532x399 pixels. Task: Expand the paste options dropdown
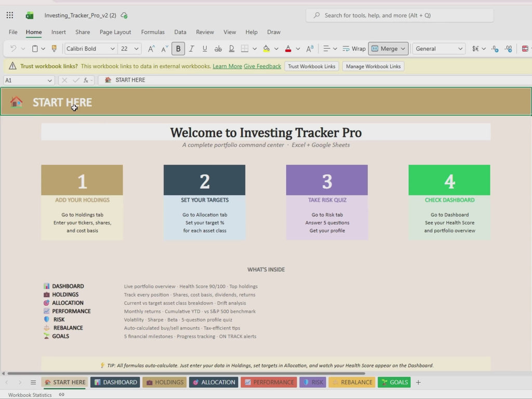pyautogui.click(x=43, y=48)
